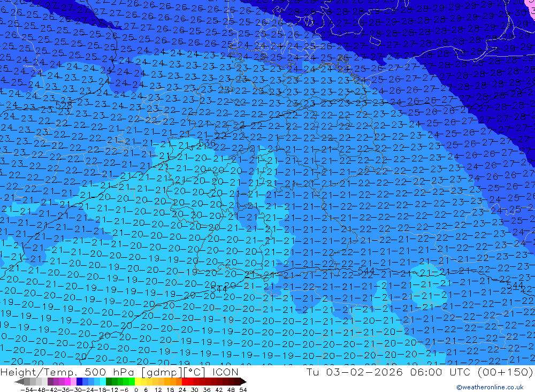Click the '-54' legend scale value

pos(27,390)
